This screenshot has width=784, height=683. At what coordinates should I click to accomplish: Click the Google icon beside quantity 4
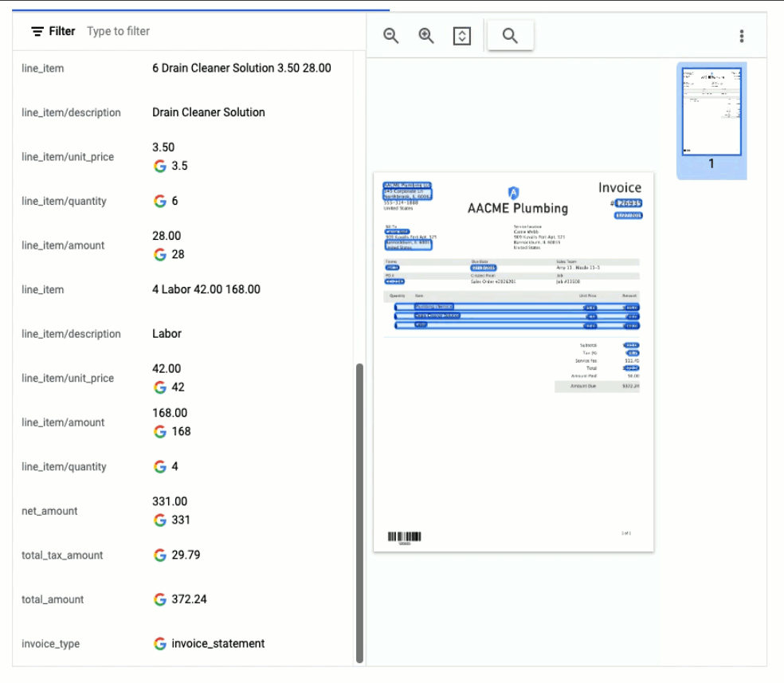pyautogui.click(x=160, y=466)
